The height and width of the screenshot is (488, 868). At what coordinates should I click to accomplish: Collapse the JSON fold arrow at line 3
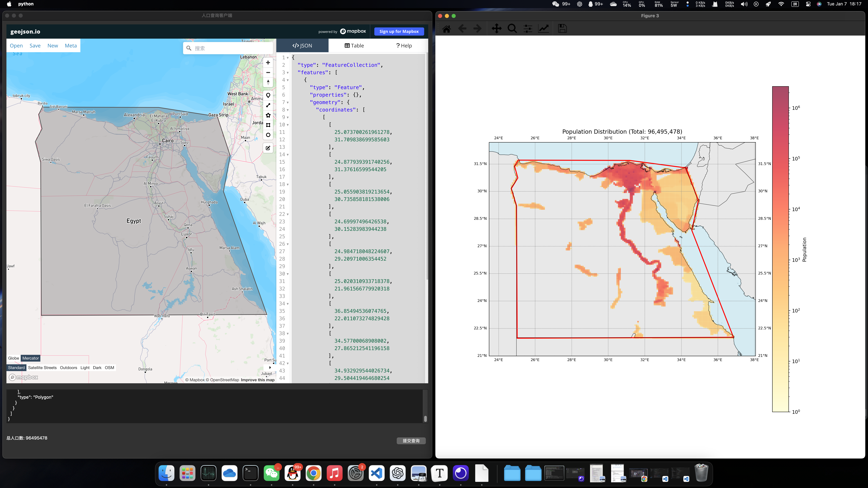[x=287, y=73]
